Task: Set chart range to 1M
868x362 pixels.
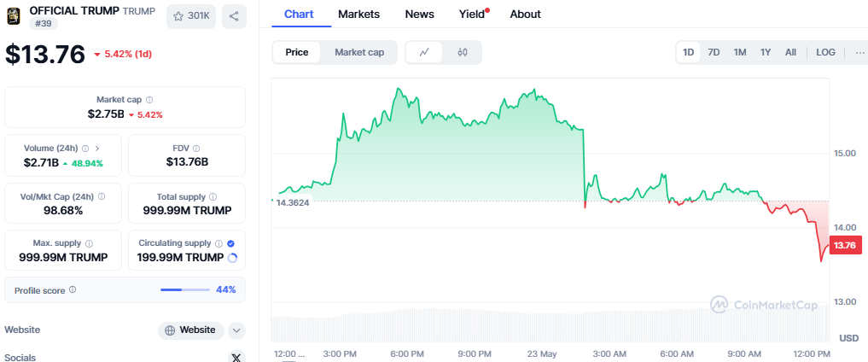Action: coord(740,53)
